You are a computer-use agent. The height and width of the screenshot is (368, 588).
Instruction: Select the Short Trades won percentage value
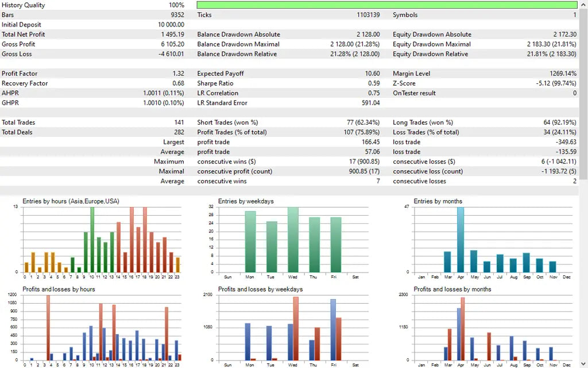click(362, 122)
